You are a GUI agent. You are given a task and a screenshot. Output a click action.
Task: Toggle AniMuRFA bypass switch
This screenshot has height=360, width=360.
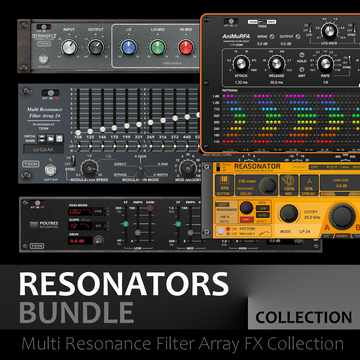coord(231,22)
